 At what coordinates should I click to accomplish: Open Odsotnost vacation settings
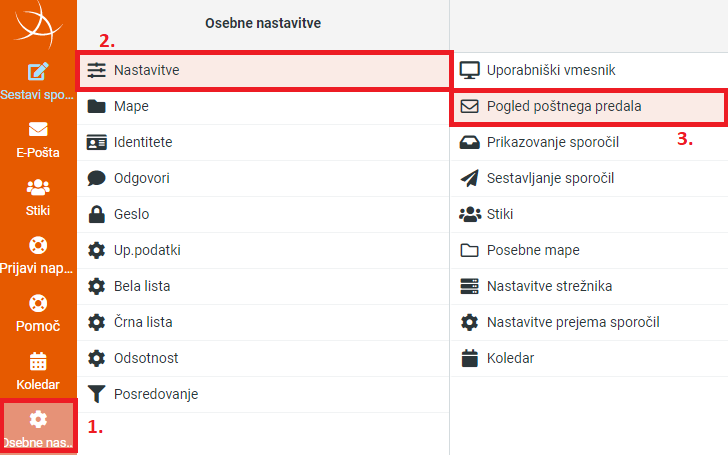(x=263, y=358)
